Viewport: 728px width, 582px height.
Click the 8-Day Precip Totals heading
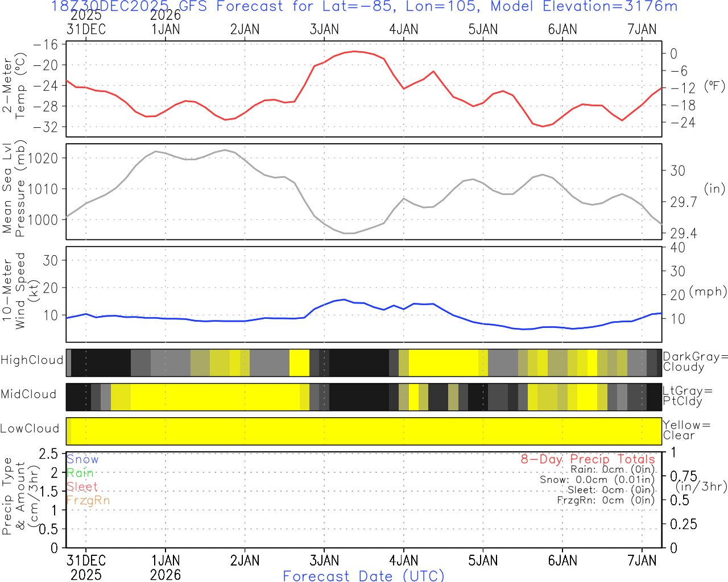588,459
